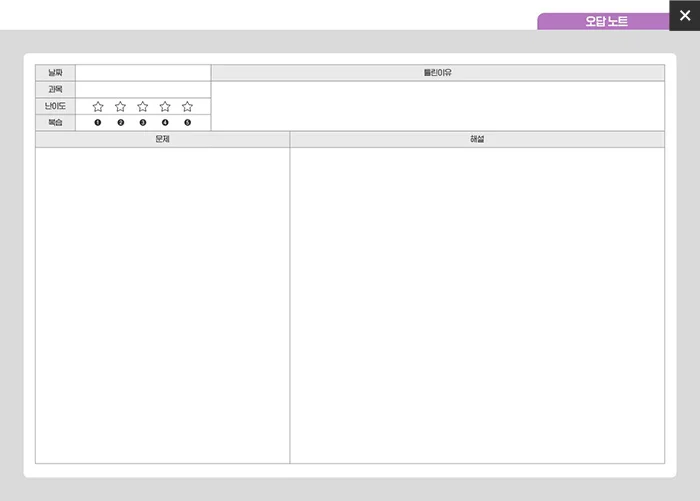
Task: Select the 문제 section header
Action: 162,139
